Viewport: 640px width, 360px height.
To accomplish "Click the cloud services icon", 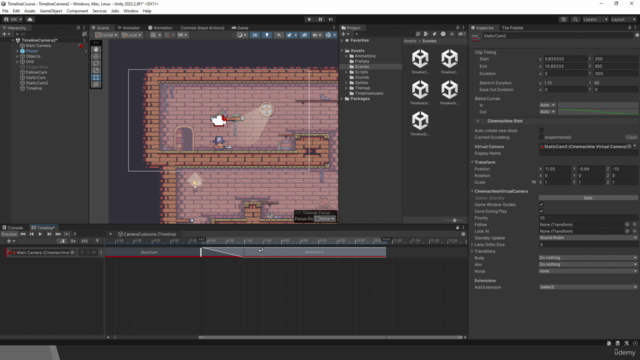I will coord(30,19).
